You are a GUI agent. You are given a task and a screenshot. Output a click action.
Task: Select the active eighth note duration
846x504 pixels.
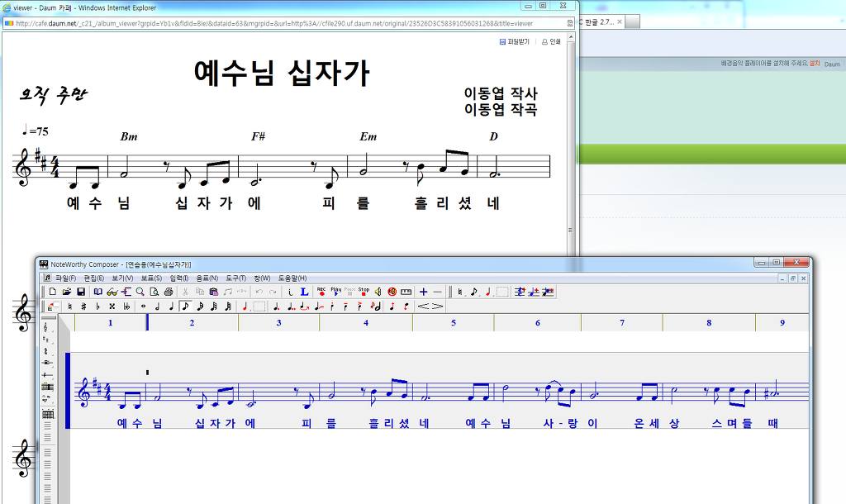(x=186, y=306)
